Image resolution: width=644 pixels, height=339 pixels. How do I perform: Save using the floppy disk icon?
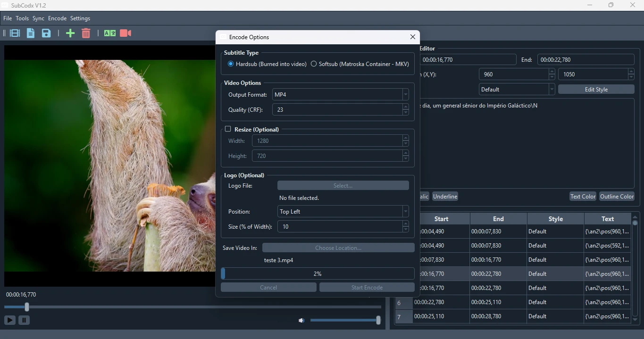click(x=46, y=33)
